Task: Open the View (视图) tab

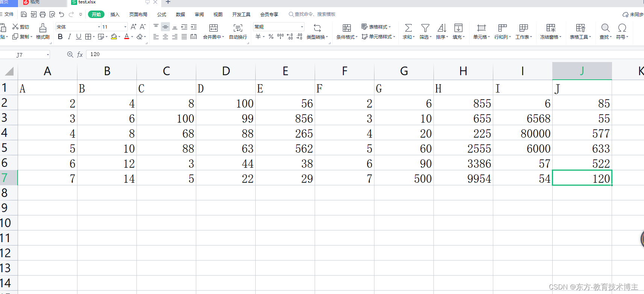Action: click(x=218, y=14)
